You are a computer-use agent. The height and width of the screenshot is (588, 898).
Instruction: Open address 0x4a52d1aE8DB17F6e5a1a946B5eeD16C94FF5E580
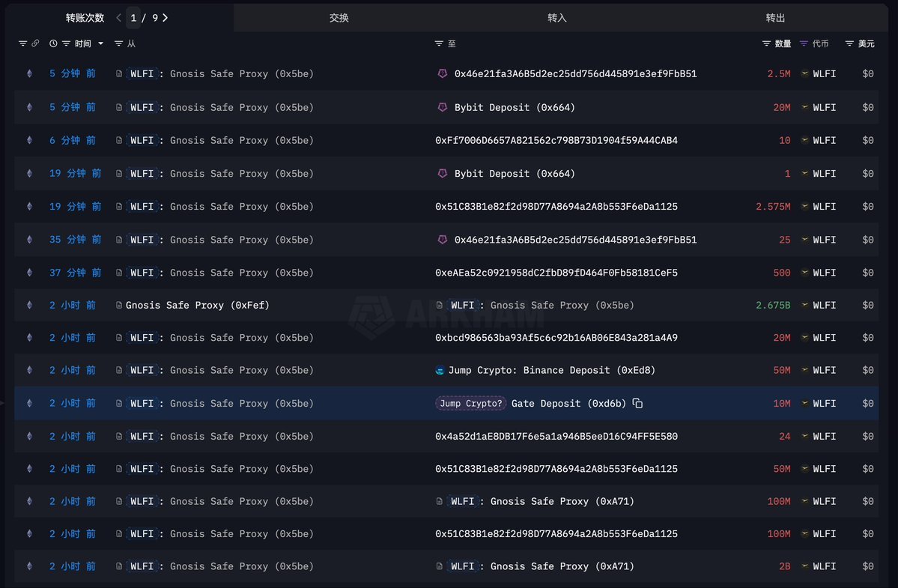(556, 437)
